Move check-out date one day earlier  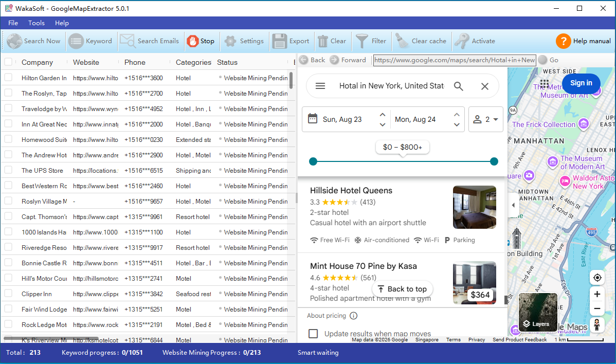[457, 124]
